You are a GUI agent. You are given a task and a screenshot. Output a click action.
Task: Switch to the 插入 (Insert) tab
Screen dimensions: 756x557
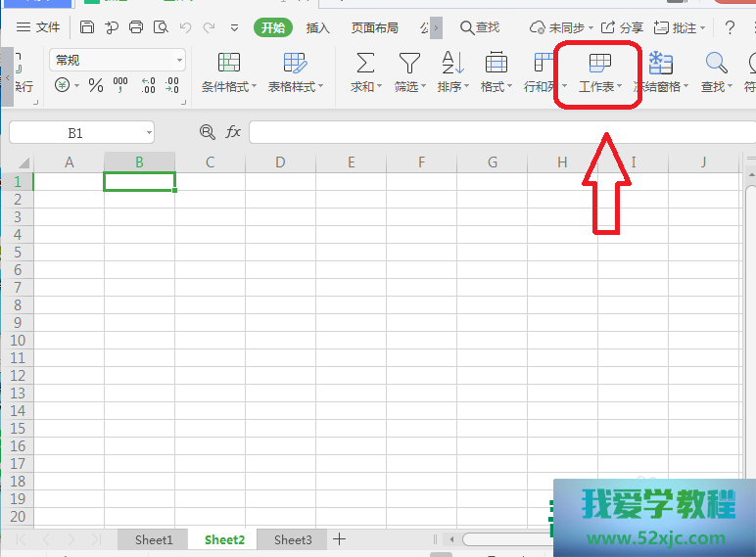click(317, 27)
